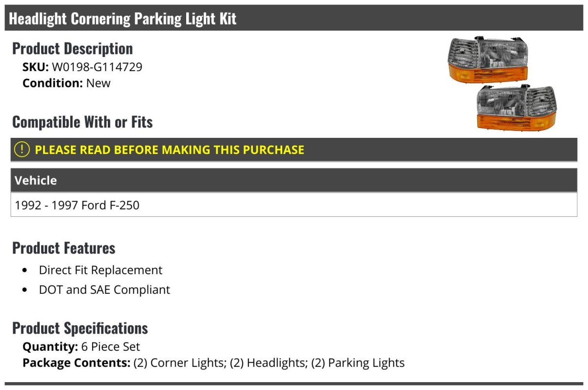Image resolution: width=588 pixels, height=390 pixels.
Task: Click the Please Read Before Making This Purchase banner
Action: pos(294,150)
